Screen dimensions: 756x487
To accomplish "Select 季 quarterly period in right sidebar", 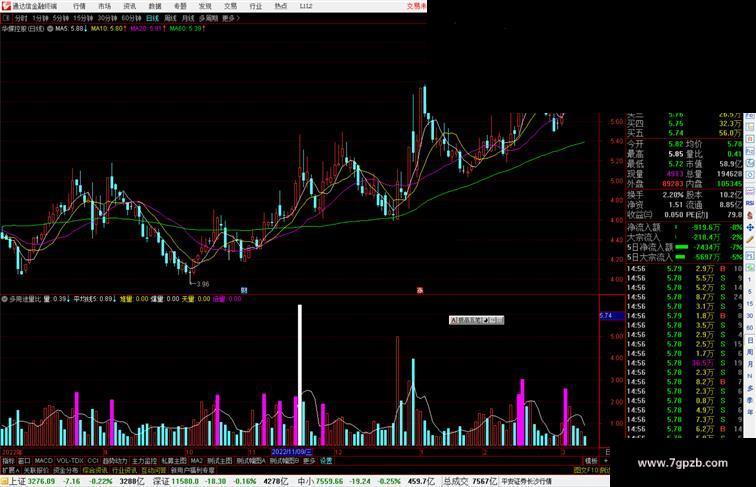I will pos(750,401).
